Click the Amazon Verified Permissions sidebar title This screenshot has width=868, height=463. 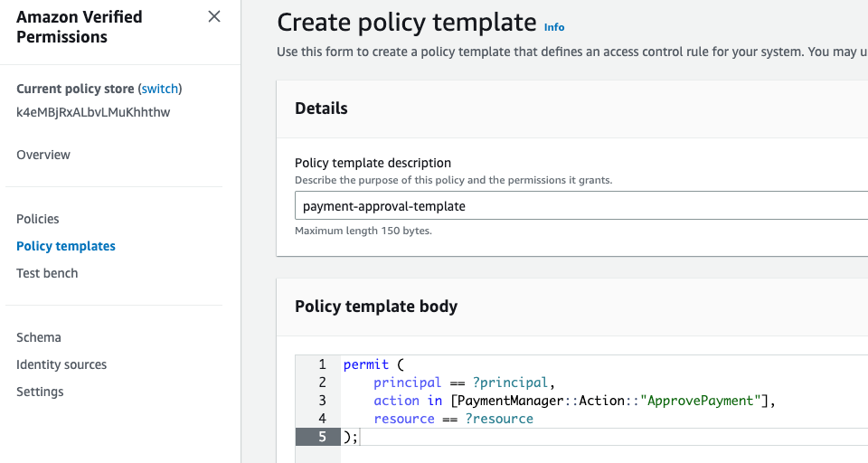[x=80, y=27]
